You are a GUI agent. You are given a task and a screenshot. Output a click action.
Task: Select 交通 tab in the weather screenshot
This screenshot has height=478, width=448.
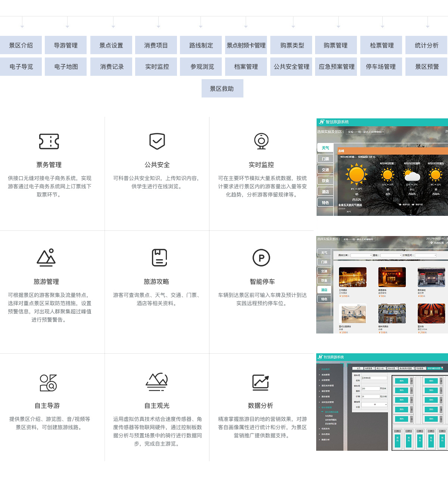pos(325,170)
